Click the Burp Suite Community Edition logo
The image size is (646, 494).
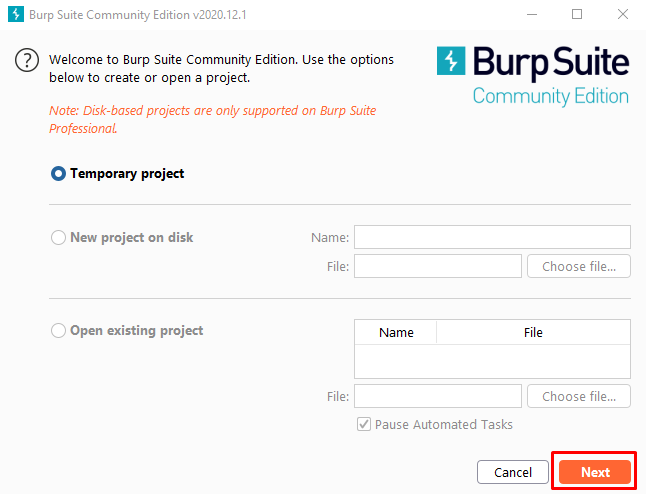(533, 76)
